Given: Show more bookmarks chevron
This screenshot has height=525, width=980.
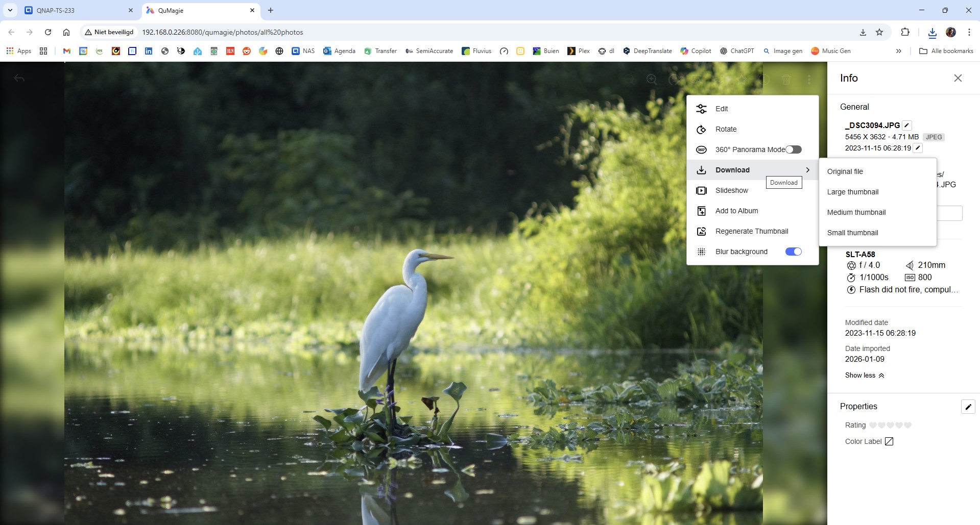Looking at the screenshot, I should click(899, 51).
